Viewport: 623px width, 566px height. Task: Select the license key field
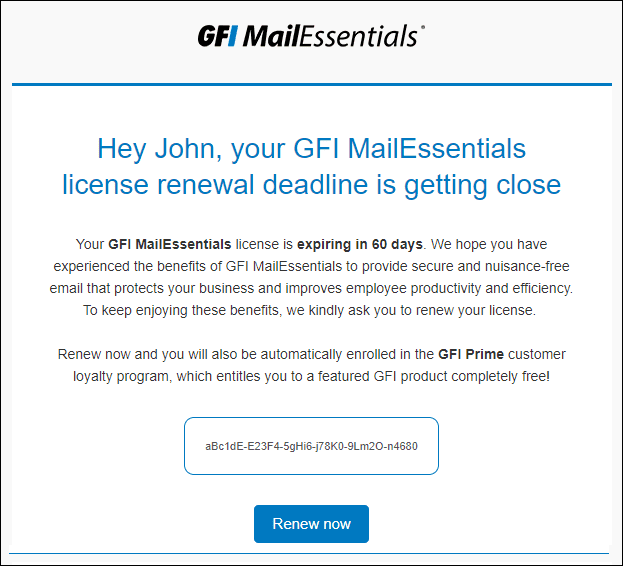pyautogui.click(x=311, y=446)
